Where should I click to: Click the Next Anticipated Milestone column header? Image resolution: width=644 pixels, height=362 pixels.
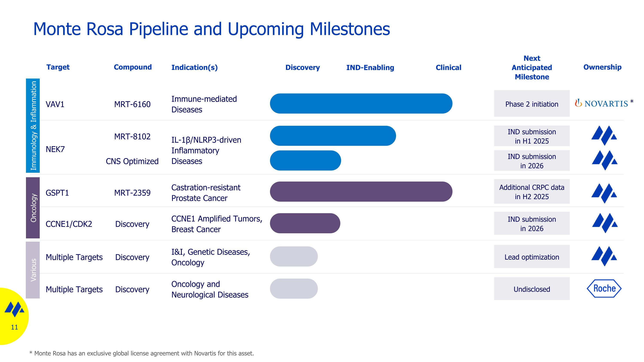pyautogui.click(x=532, y=67)
